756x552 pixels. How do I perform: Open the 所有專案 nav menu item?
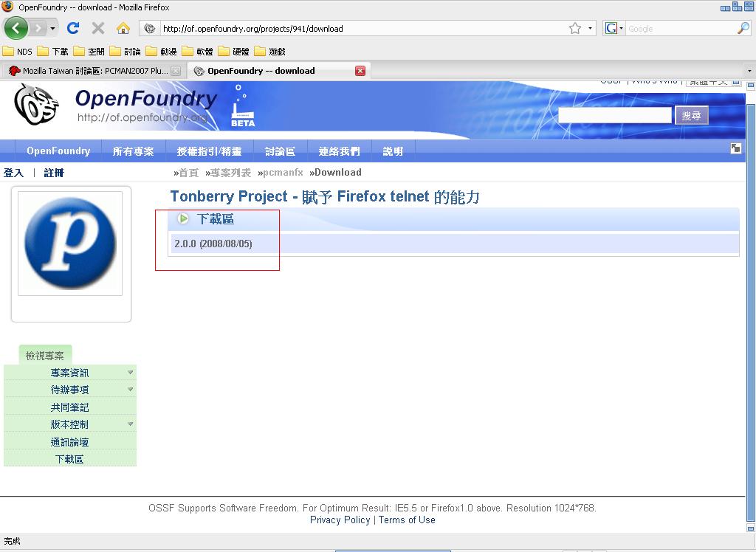point(133,151)
